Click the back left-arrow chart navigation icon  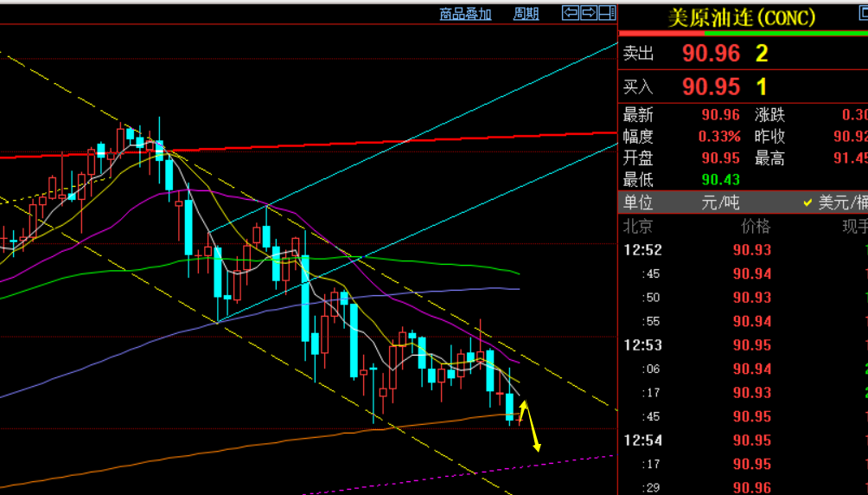[571, 13]
